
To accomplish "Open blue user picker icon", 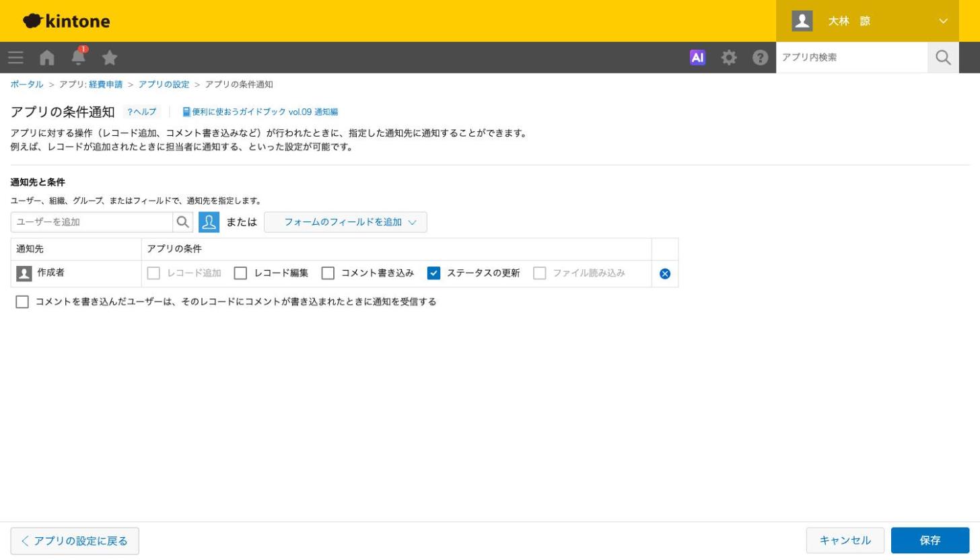I will [x=209, y=222].
